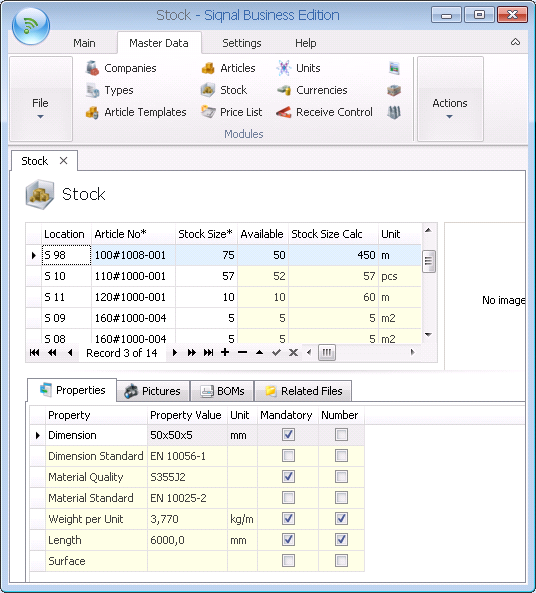Sort by Stock Size* column header

point(206,234)
